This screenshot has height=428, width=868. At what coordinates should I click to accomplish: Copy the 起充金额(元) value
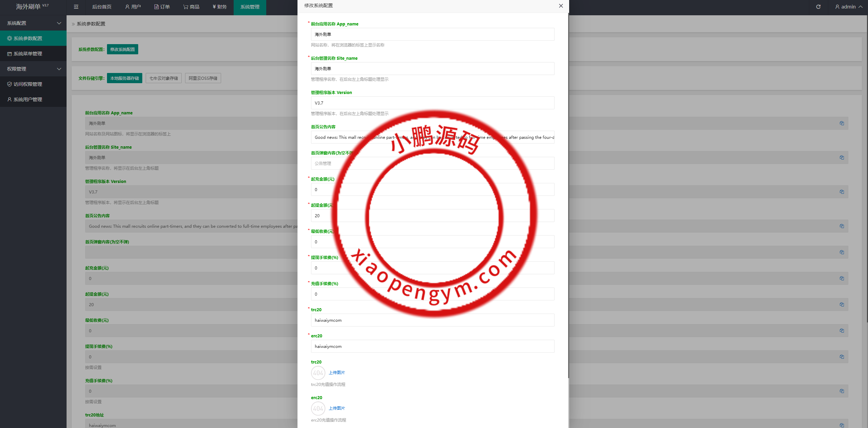coord(842,278)
